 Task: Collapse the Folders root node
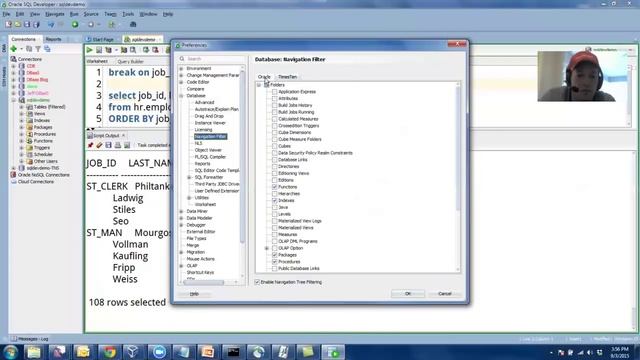[x=259, y=85]
